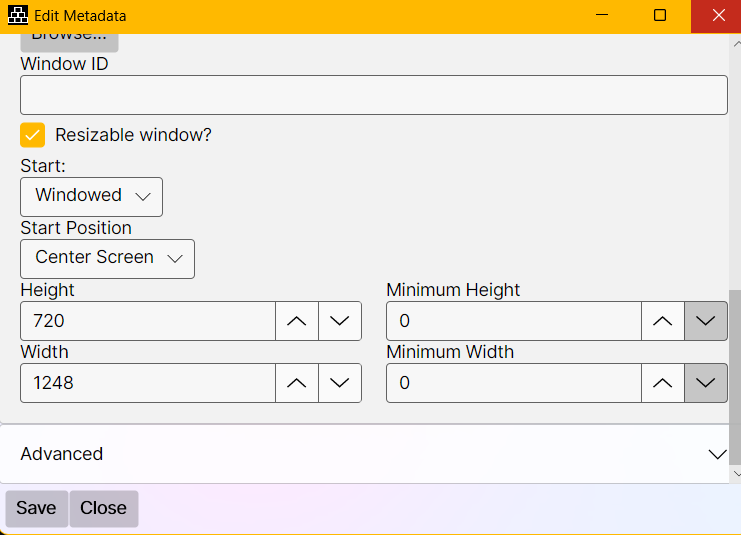The height and width of the screenshot is (535, 741).
Task: Decrease the Minimum Height value
Action: point(706,321)
